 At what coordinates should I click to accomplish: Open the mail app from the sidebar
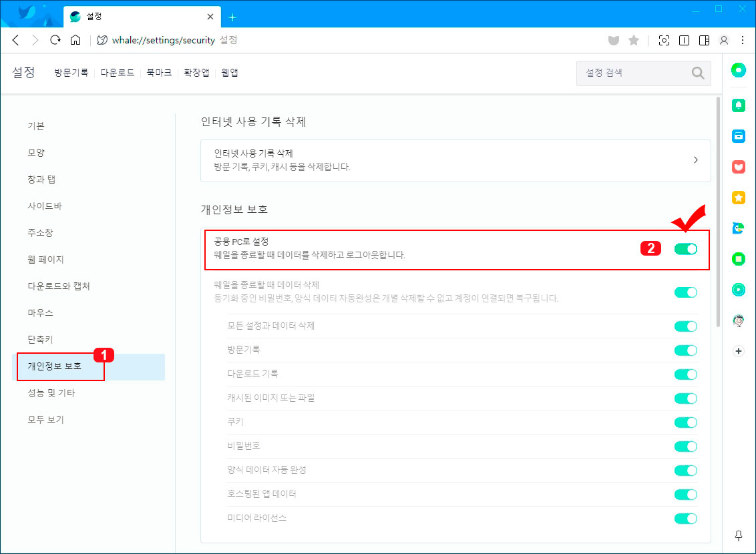(x=739, y=135)
